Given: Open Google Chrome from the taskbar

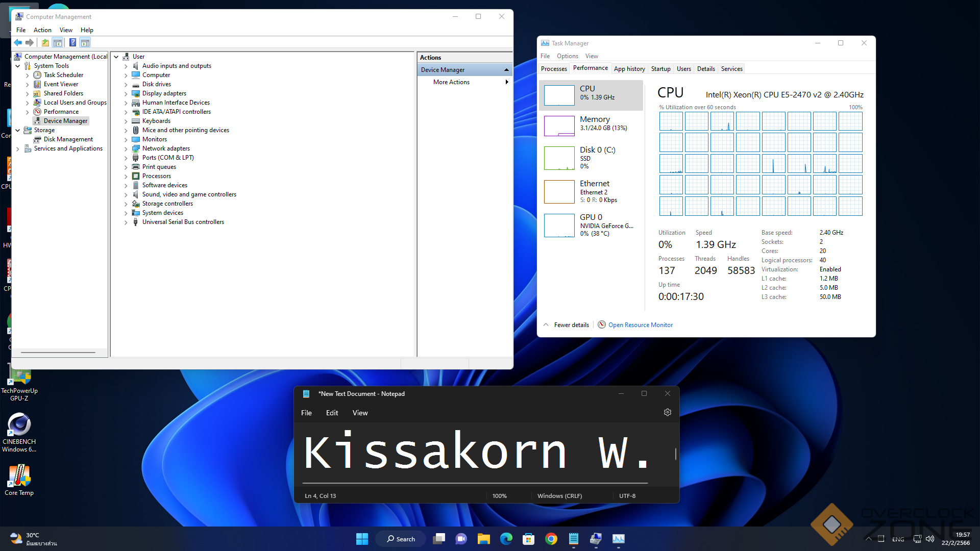Looking at the screenshot, I should click(551, 539).
